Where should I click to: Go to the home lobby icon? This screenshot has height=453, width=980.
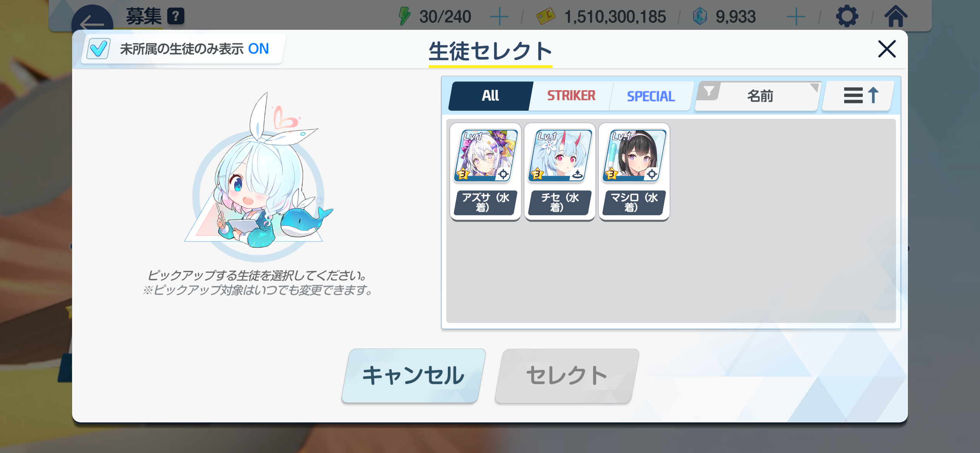click(896, 16)
